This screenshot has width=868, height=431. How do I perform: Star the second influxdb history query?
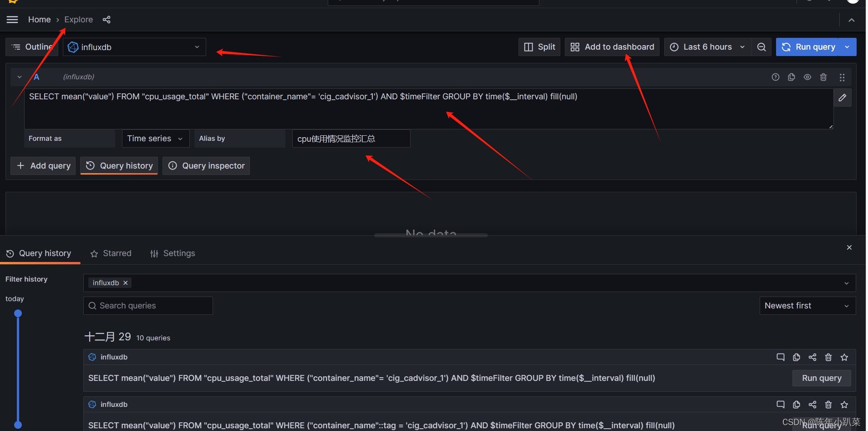coord(844,405)
